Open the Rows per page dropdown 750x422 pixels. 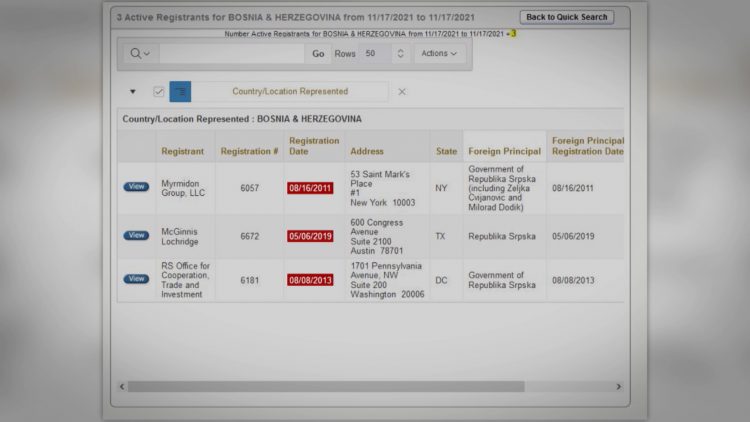[384, 54]
